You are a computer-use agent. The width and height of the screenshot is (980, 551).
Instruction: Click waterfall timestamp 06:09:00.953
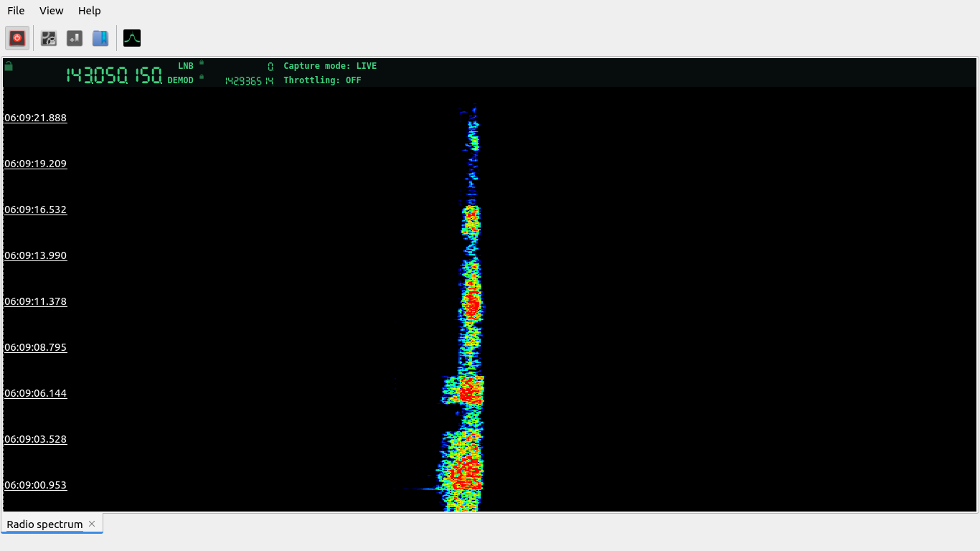(35, 485)
